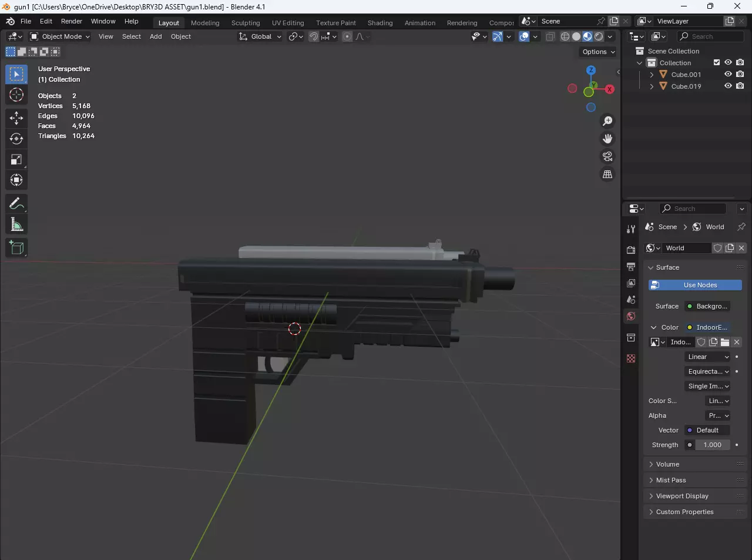752x560 pixels.
Task: Hide Cube.001 with its eye icon
Action: (x=728, y=74)
